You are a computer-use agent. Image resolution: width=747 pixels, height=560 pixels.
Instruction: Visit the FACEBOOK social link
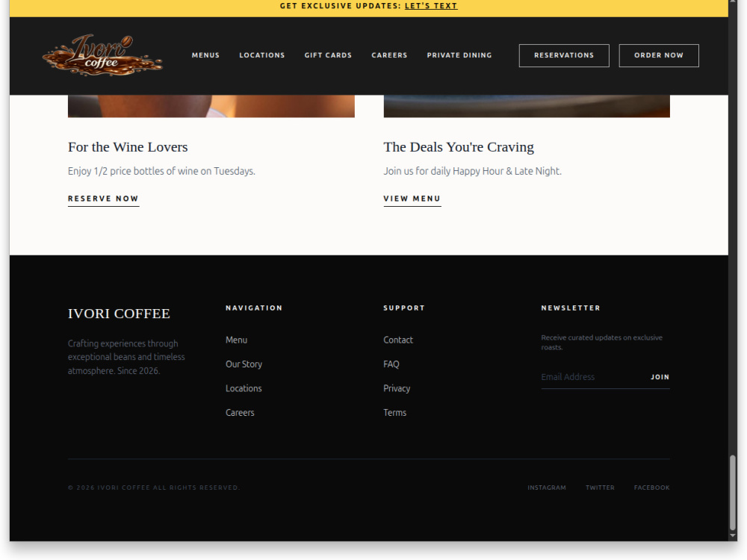point(651,488)
